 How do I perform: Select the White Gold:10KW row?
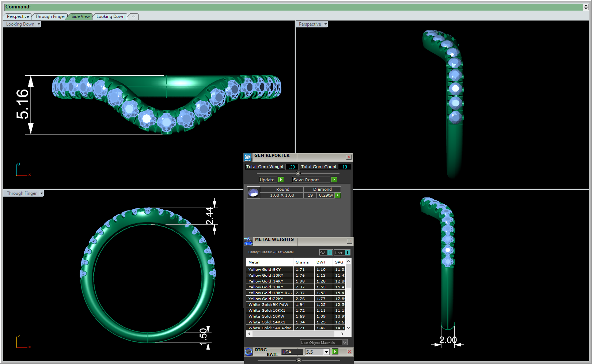click(296, 316)
